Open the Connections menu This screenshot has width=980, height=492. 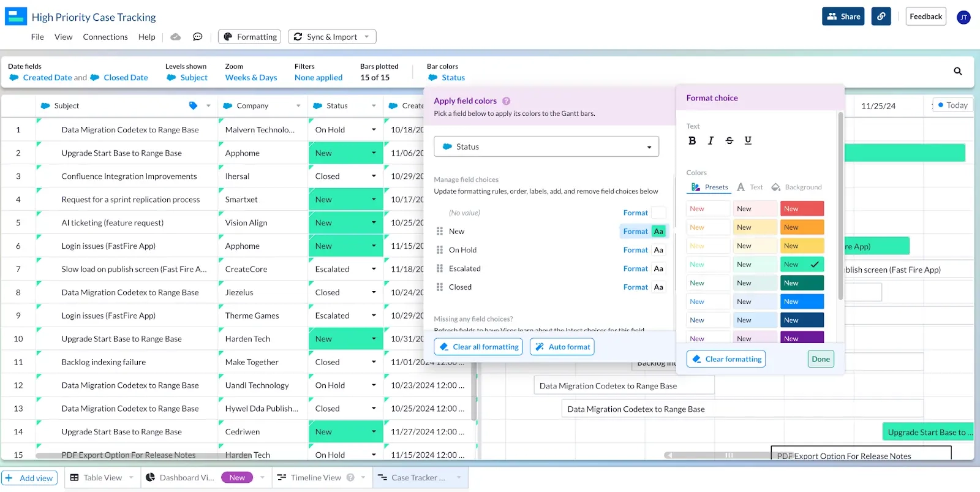[105, 37]
